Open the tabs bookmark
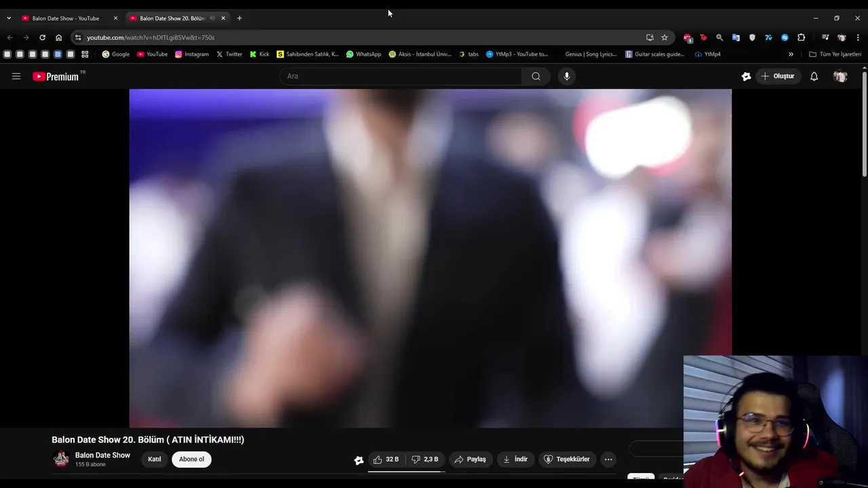 click(469, 54)
